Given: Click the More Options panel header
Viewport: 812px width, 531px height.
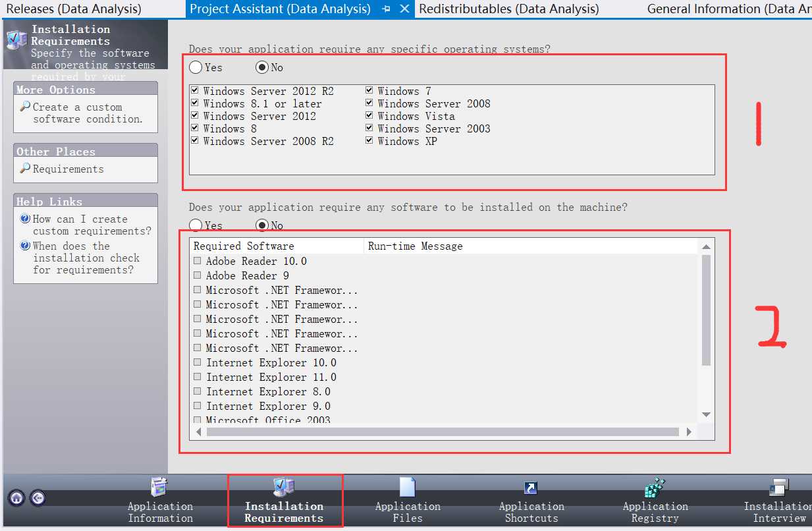Looking at the screenshot, I should coord(86,89).
